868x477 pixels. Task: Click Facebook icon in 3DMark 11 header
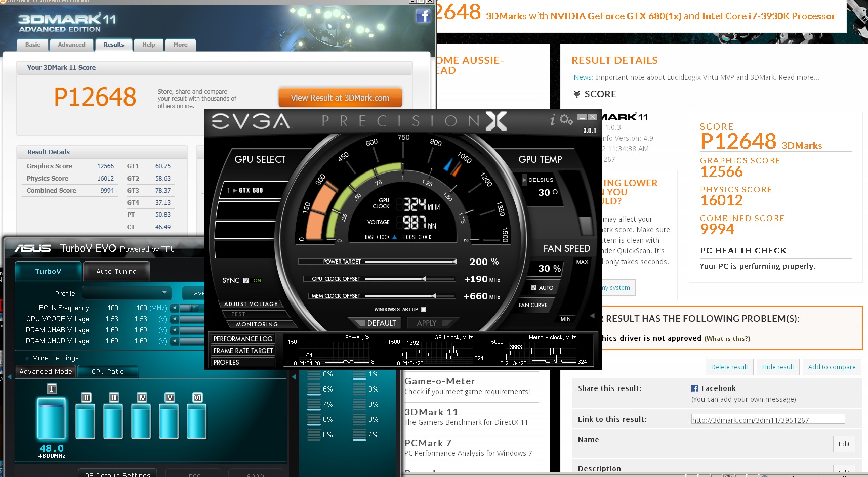[423, 16]
